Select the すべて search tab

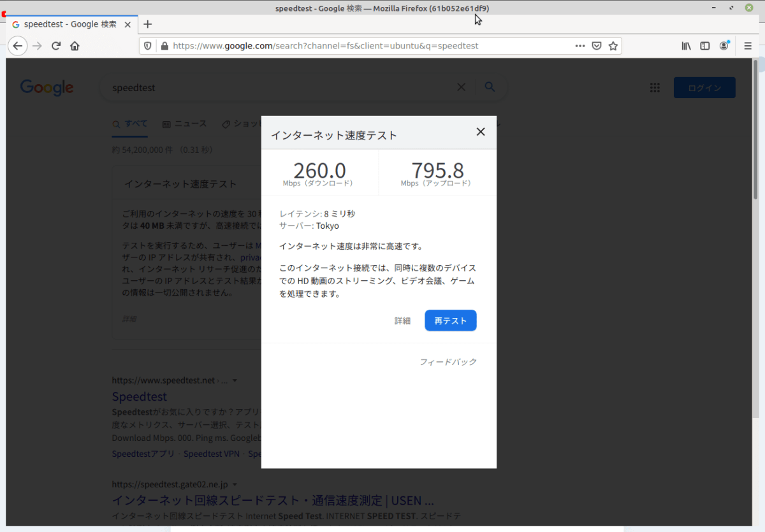pos(130,124)
